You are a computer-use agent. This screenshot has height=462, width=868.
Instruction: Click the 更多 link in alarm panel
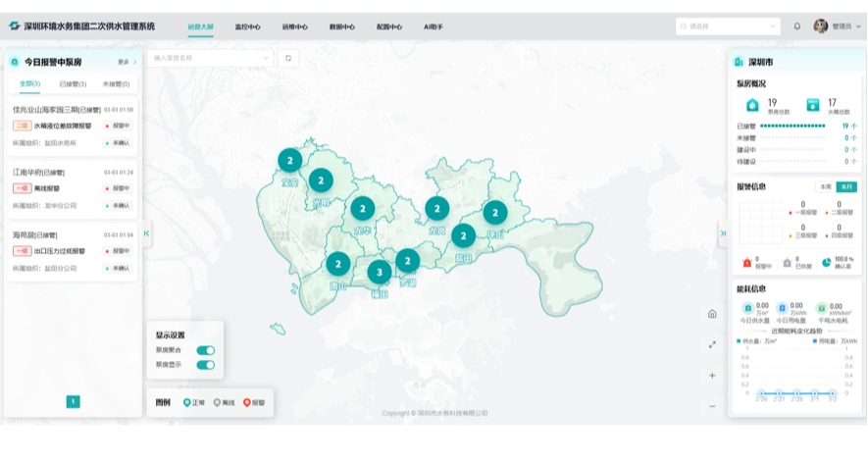[126, 62]
